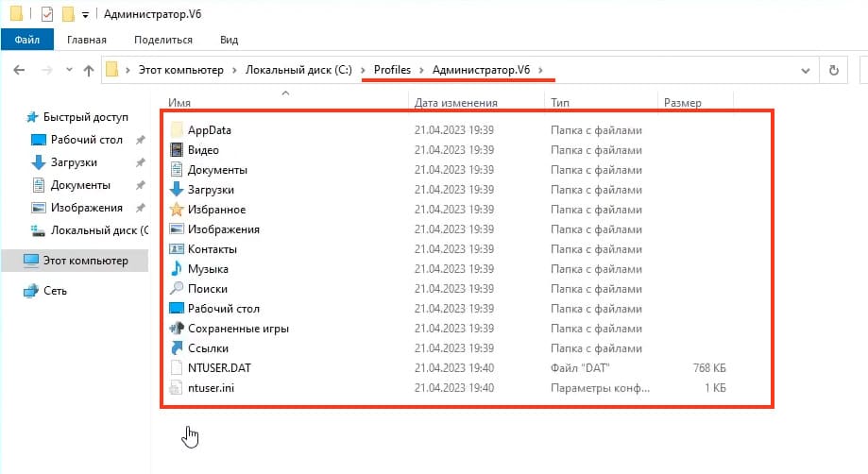Expand chevron after Администратор.V6 breadcrumb

[541, 70]
